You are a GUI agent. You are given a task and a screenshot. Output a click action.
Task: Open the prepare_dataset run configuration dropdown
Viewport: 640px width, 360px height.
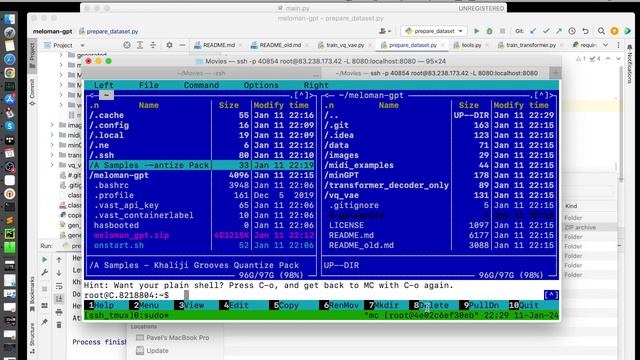(433, 31)
